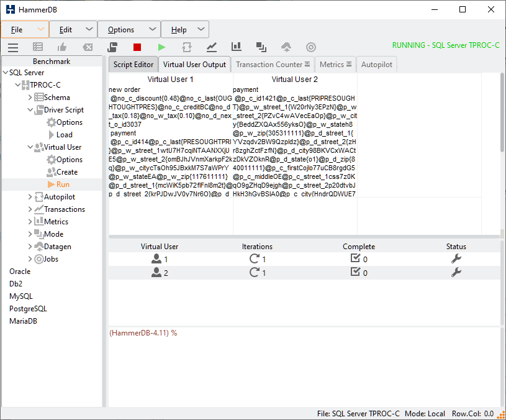Open the Metrics bar chart icon

click(x=236, y=47)
